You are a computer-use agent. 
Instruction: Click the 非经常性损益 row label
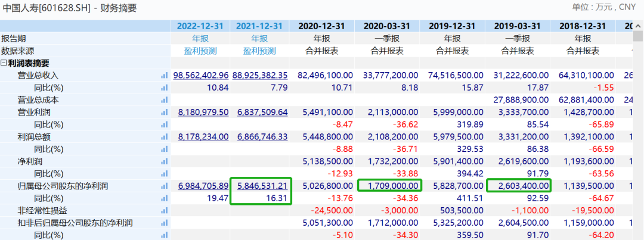[x=42, y=211]
